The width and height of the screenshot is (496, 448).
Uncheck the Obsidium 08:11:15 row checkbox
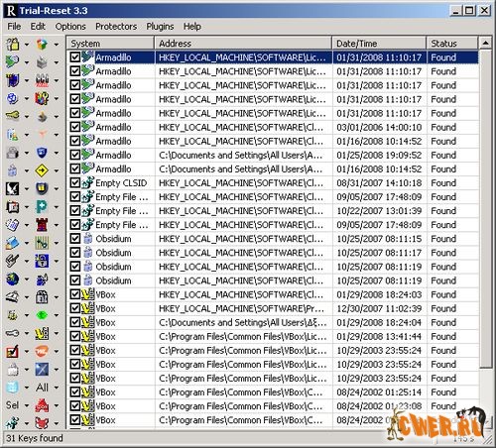click(x=75, y=239)
